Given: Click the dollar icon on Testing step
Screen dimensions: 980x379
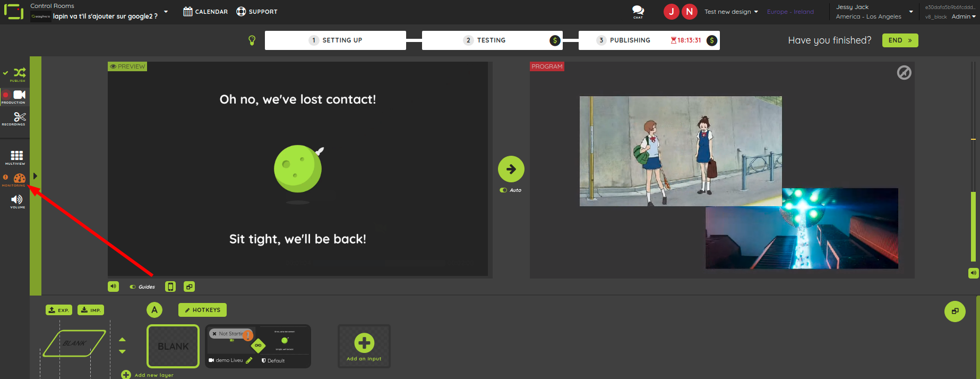Looking at the screenshot, I should (555, 40).
